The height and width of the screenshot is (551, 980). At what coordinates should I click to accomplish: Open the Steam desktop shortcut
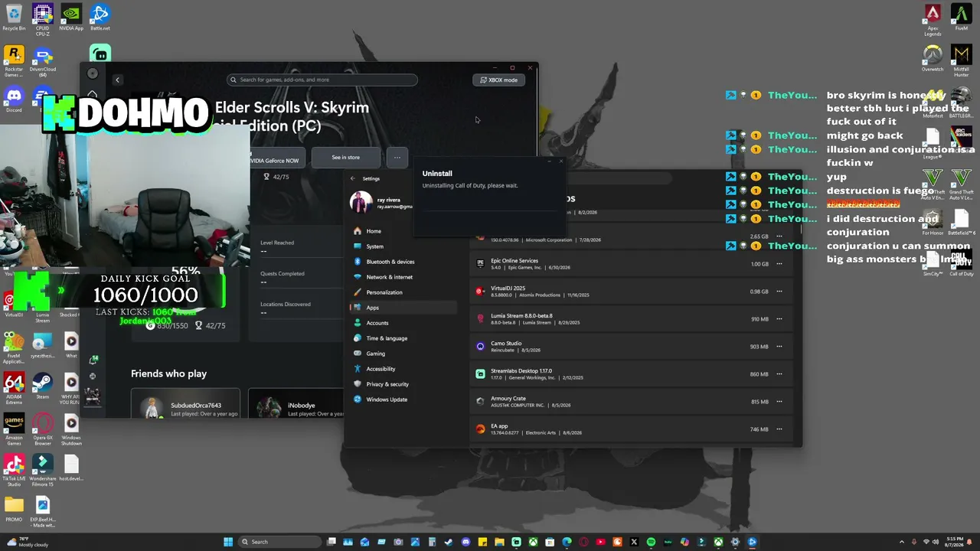coord(42,386)
